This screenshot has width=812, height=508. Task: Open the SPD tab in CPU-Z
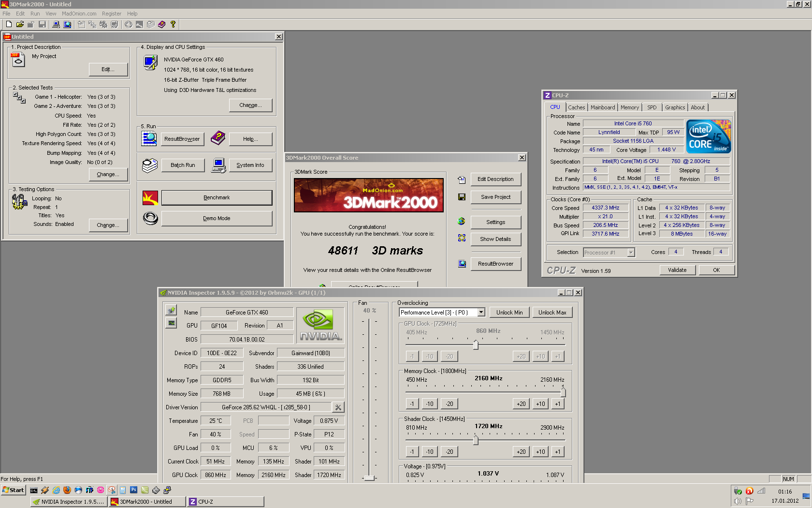652,107
